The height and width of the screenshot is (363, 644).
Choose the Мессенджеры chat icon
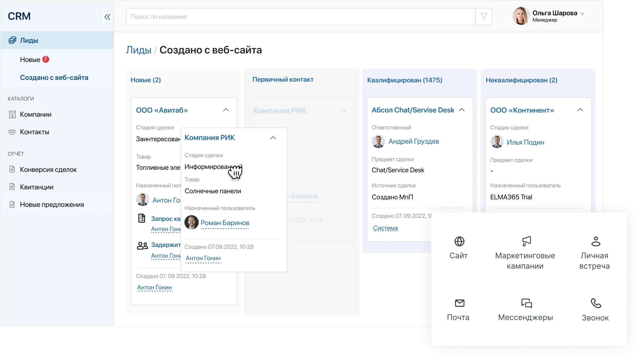point(526,303)
